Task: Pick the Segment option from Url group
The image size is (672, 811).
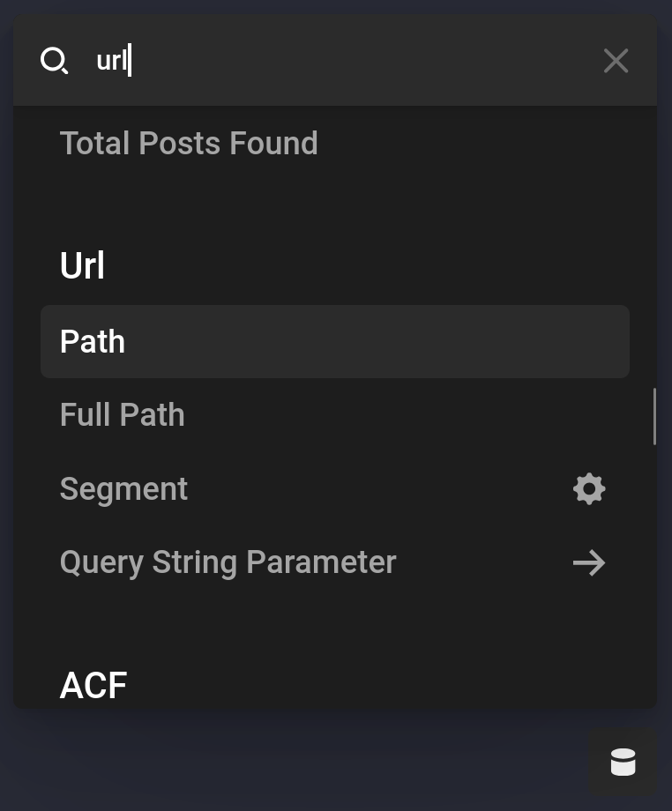Action: coord(123,488)
